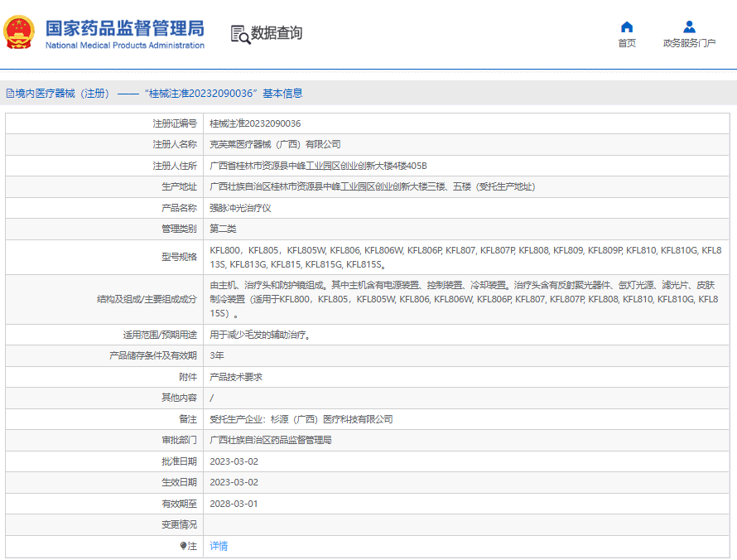
Task: Click the 有效期至 value 2028-03-01
Action: (234, 504)
